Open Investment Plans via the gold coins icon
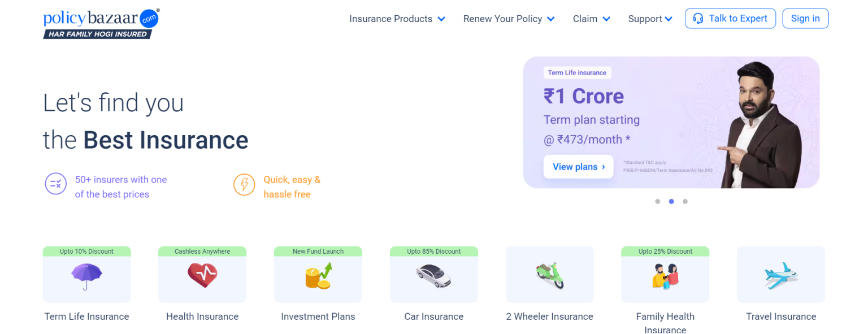The height and width of the screenshot is (334, 868). point(318,275)
